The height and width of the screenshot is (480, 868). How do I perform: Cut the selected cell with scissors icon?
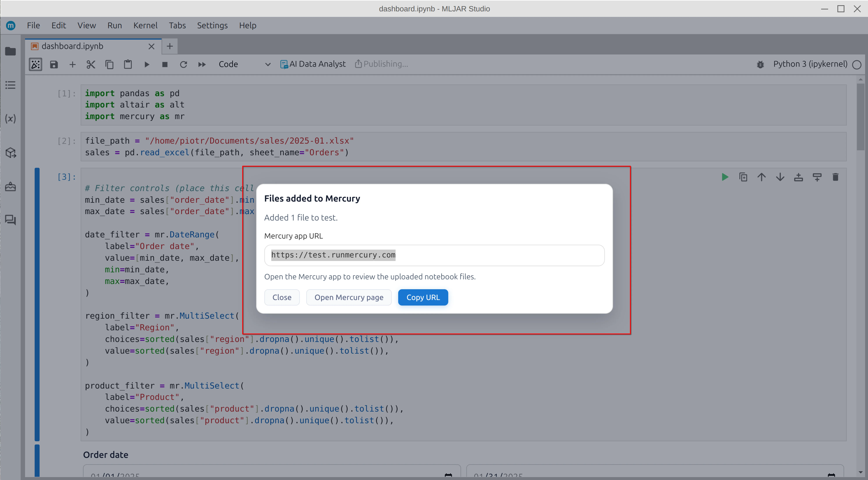click(x=91, y=64)
